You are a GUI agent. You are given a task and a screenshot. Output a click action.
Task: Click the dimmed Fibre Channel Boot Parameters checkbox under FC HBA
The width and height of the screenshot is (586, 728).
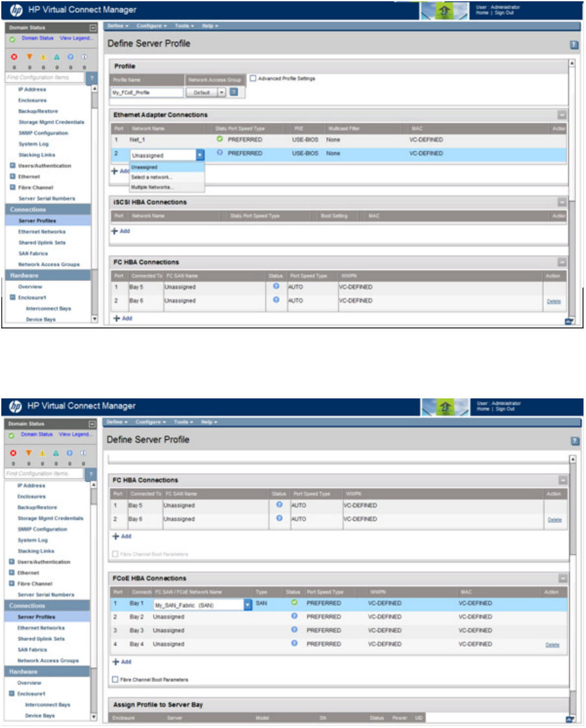[x=115, y=554]
